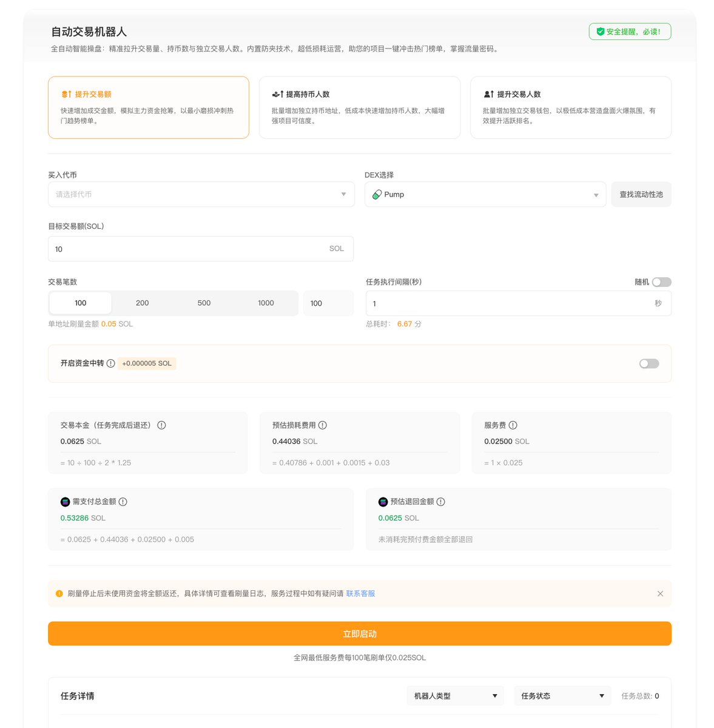Screen dimensions: 714x728
Task: Click the 联系客服 link
Action: [x=360, y=593]
